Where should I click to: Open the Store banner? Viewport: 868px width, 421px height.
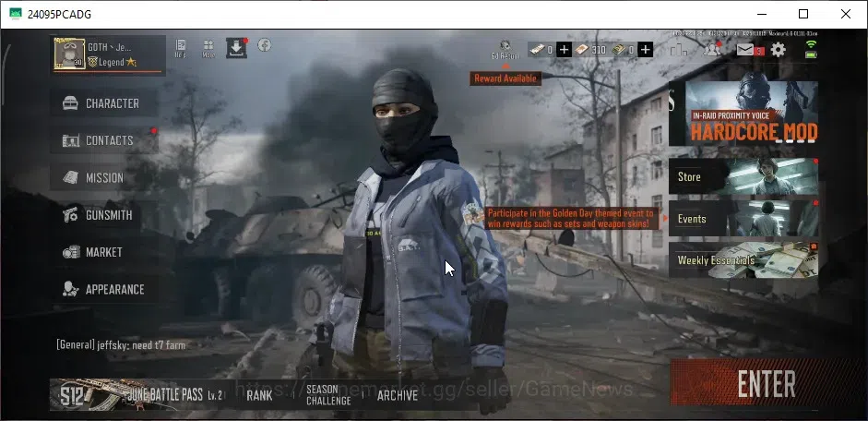tap(743, 176)
